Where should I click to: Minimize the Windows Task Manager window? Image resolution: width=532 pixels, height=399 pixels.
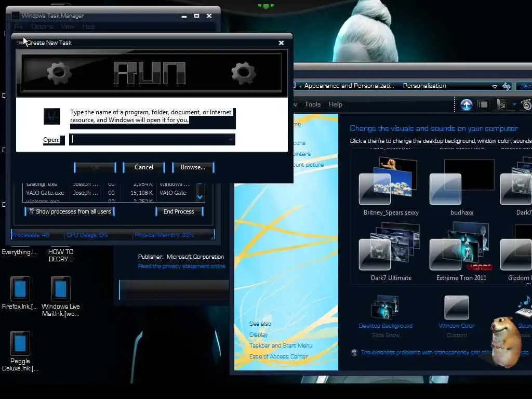pos(184,16)
